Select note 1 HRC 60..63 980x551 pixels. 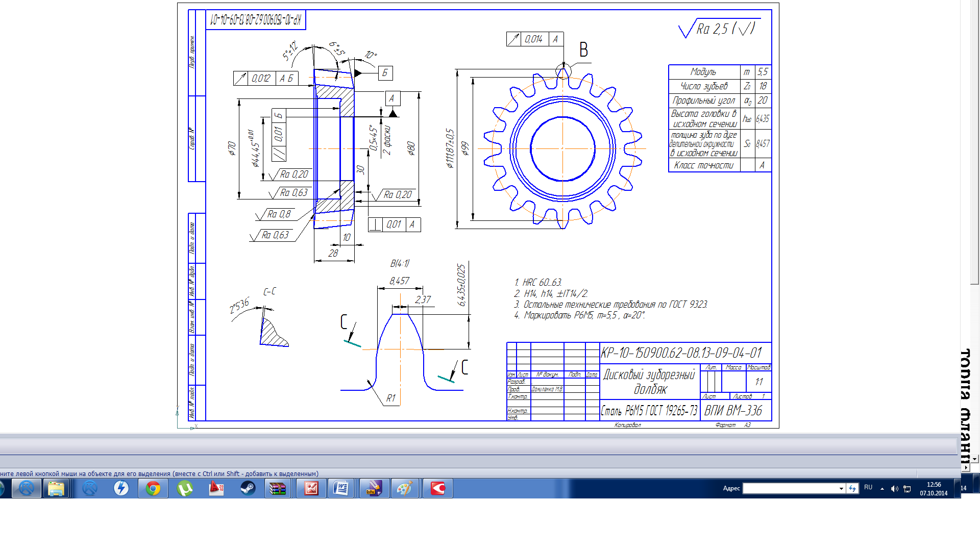click(538, 282)
